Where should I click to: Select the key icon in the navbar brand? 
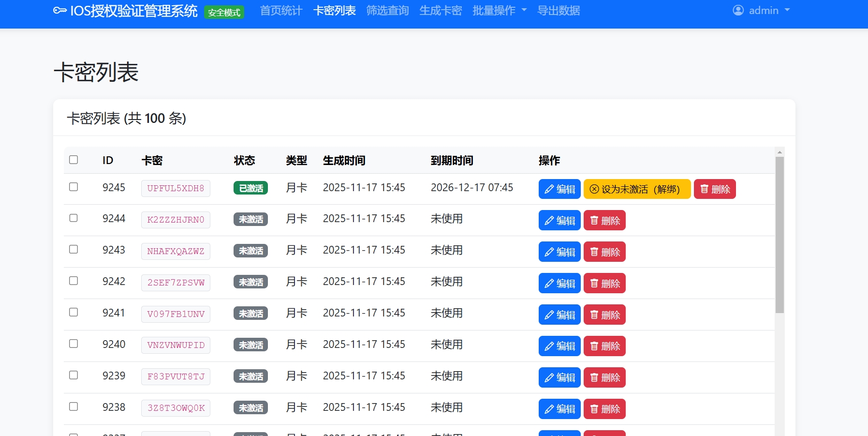click(59, 10)
